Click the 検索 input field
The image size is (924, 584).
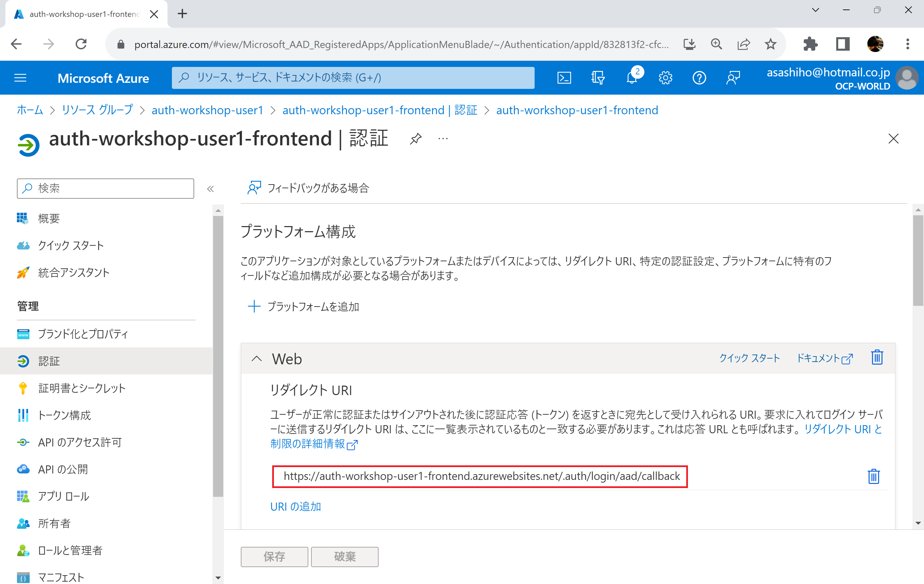105,189
